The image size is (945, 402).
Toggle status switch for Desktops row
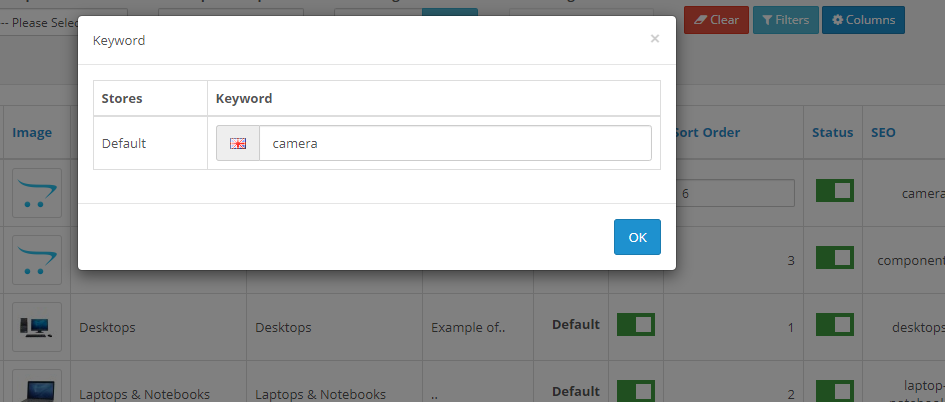click(x=834, y=325)
